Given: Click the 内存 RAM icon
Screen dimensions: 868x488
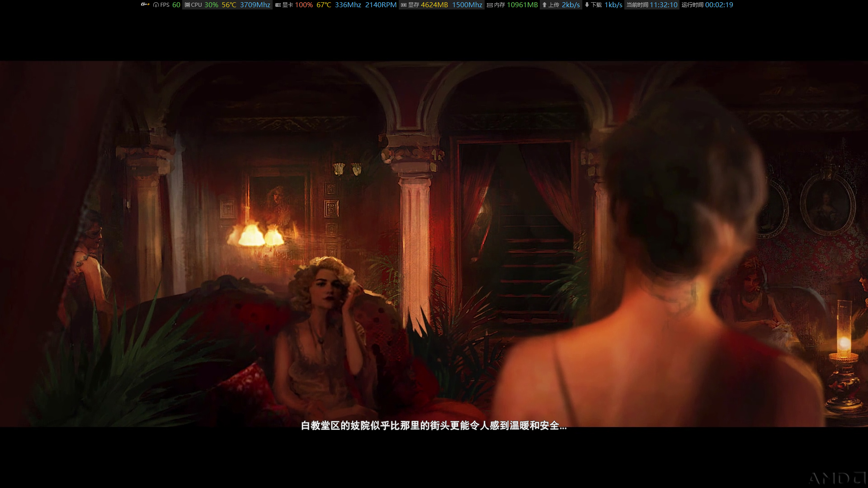Looking at the screenshot, I should click(x=490, y=5).
